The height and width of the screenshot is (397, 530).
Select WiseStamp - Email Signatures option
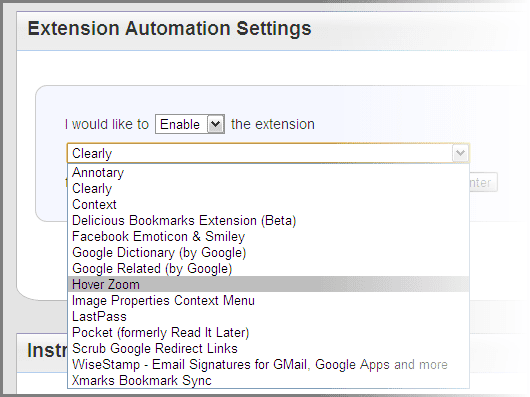click(268, 365)
